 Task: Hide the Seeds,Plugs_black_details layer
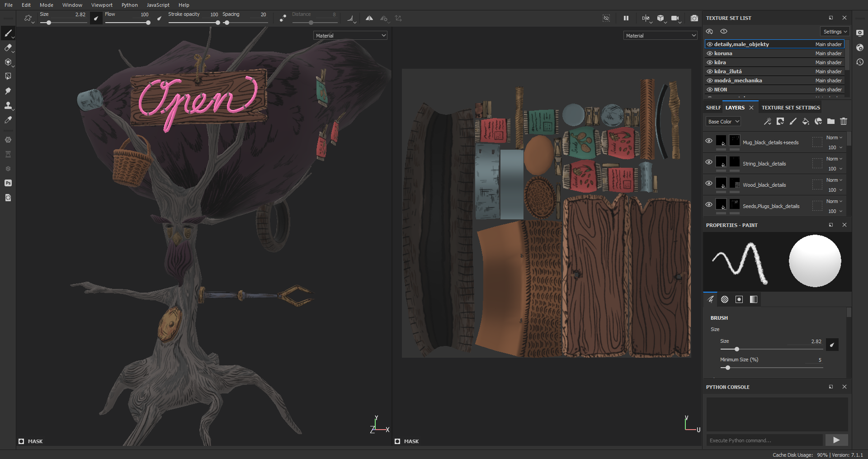click(x=709, y=204)
